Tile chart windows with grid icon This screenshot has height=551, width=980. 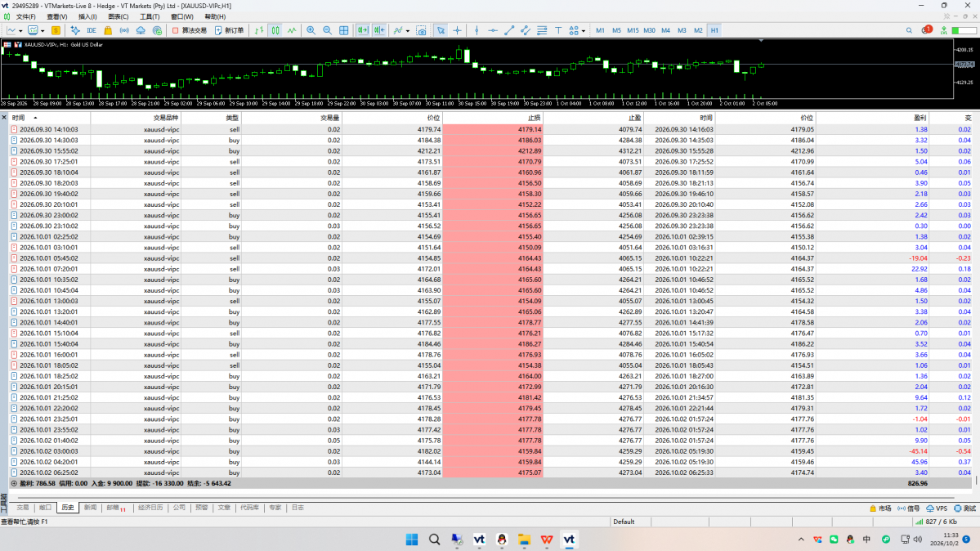[x=344, y=30]
